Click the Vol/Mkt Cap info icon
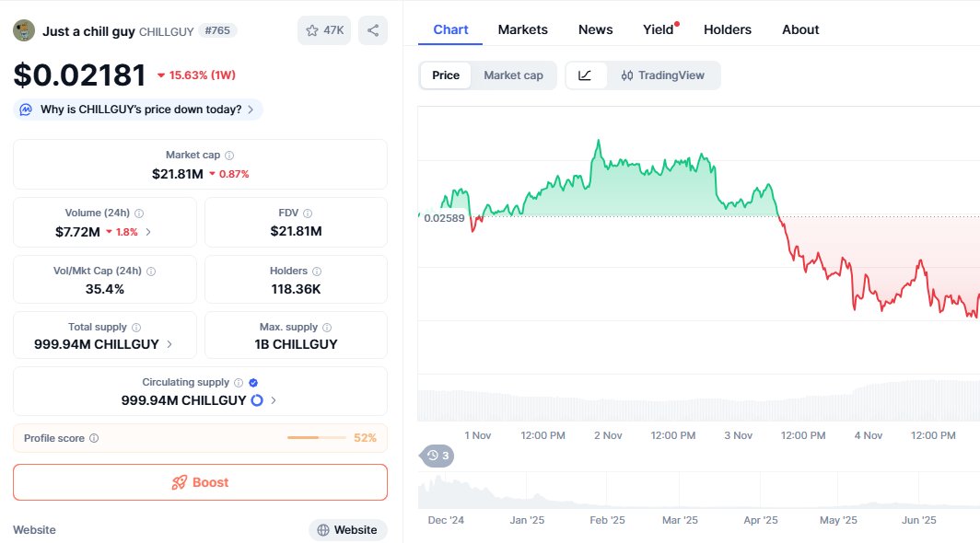The width and height of the screenshot is (980, 543). [x=151, y=271]
